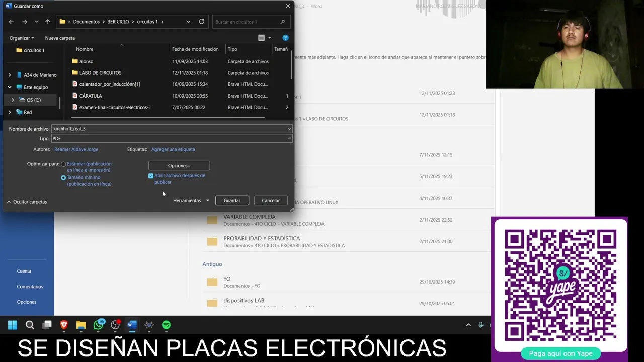Select the calentador_por_inducciónn[1] file
The image size is (644, 362).
click(110, 84)
